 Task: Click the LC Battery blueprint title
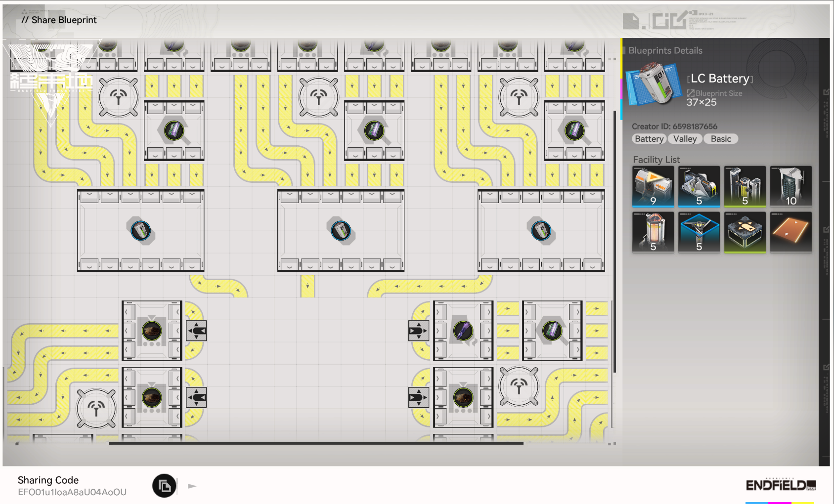720,79
